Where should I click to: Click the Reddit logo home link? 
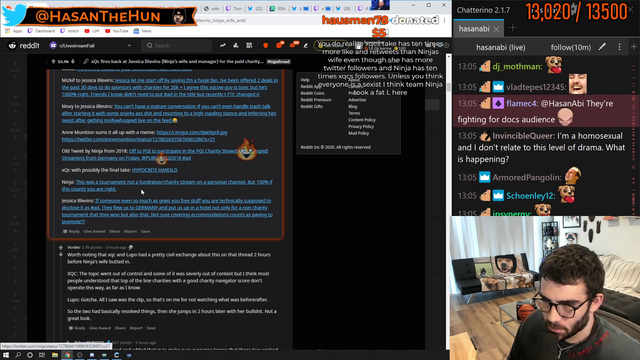(x=24, y=46)
